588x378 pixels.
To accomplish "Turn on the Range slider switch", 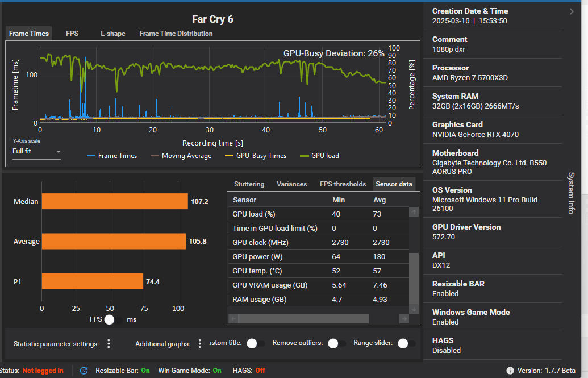I will pos(406,343).
